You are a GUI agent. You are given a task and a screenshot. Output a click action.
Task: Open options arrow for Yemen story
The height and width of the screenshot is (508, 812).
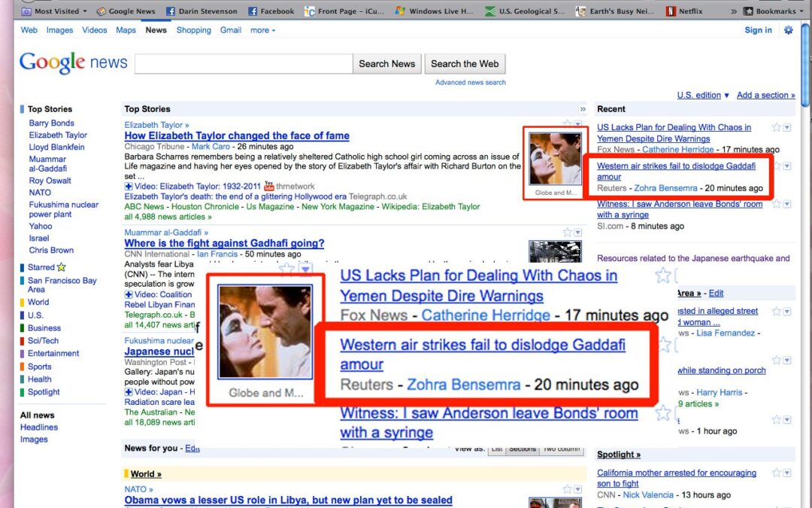pos(787,127)
